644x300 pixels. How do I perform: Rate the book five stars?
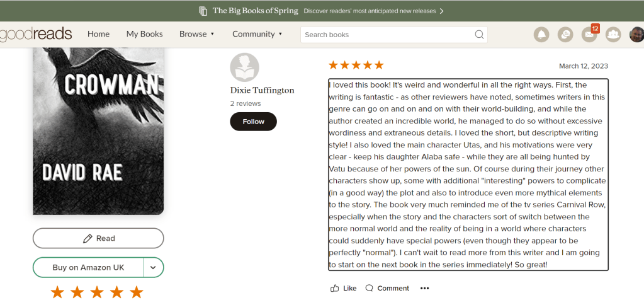tap(136, 292)
